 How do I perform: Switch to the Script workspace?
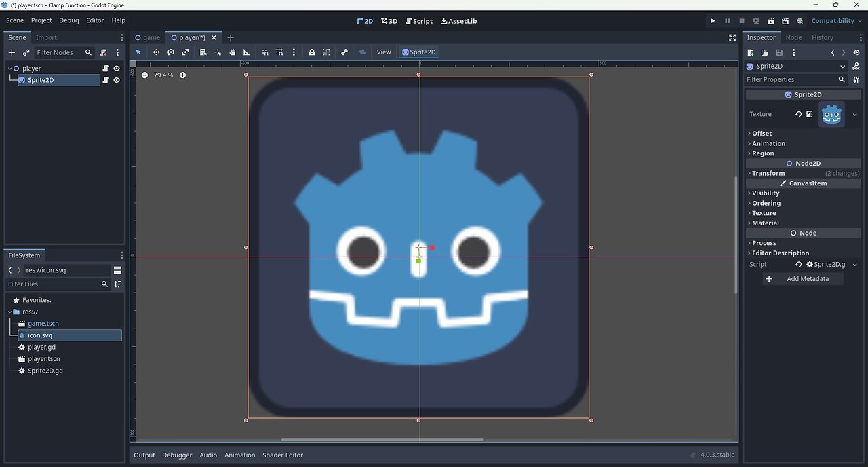(419, 21)
